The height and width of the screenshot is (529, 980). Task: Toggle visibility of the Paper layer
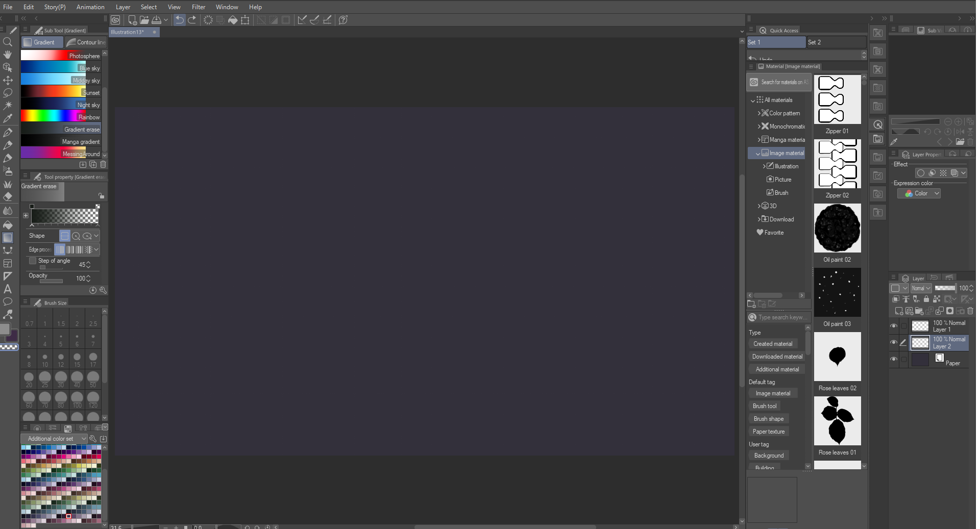894,359
